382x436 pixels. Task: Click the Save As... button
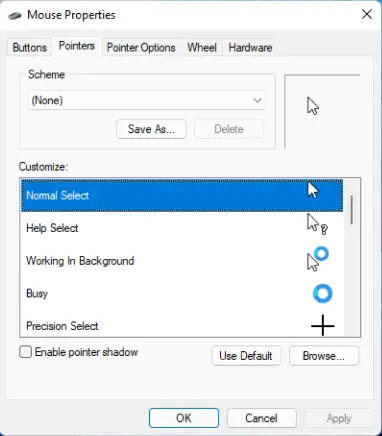point(151,129)
